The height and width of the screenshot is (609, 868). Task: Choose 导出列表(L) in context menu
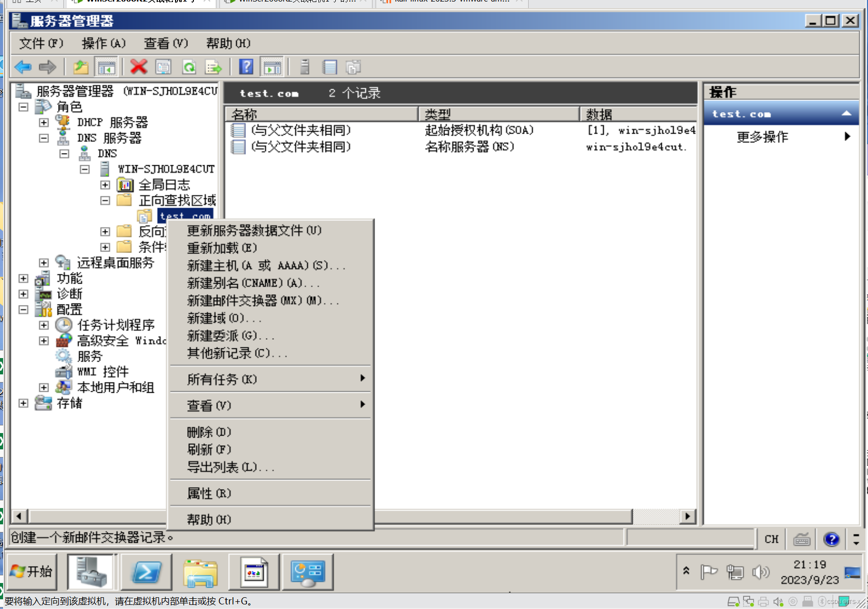click(271, 467)
